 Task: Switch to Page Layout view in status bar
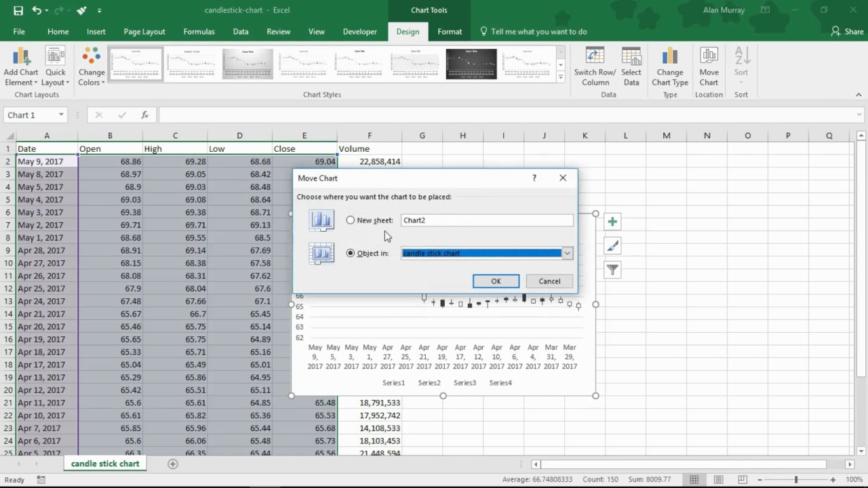pyautogui.click(x=718, y=479)
